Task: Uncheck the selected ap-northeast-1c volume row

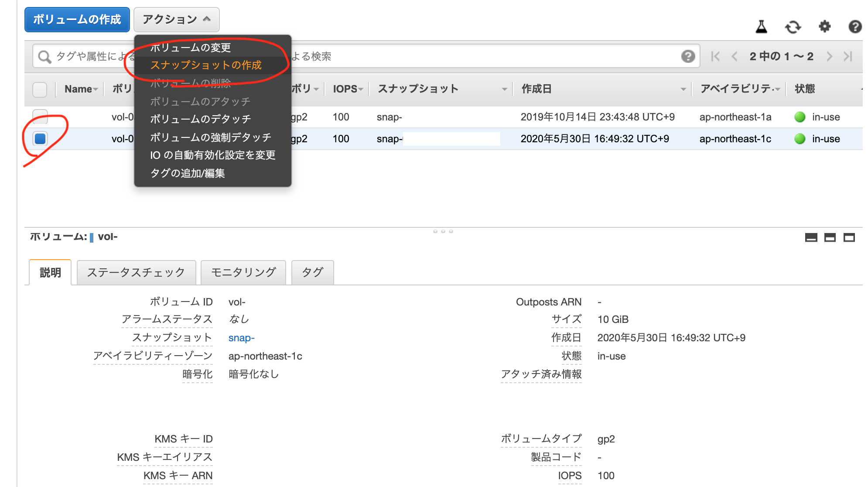Action: 40,139
